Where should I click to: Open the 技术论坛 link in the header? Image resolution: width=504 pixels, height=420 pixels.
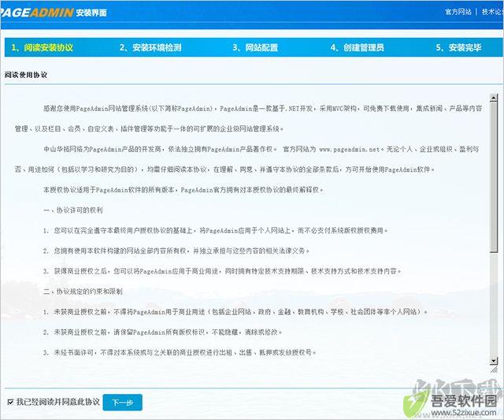pos(492,12)
